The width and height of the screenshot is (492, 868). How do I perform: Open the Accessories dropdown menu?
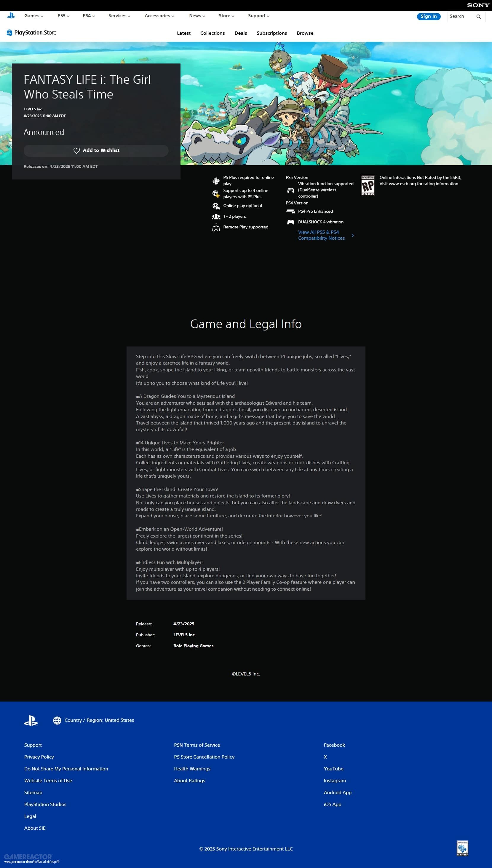(x=159, y=16)
